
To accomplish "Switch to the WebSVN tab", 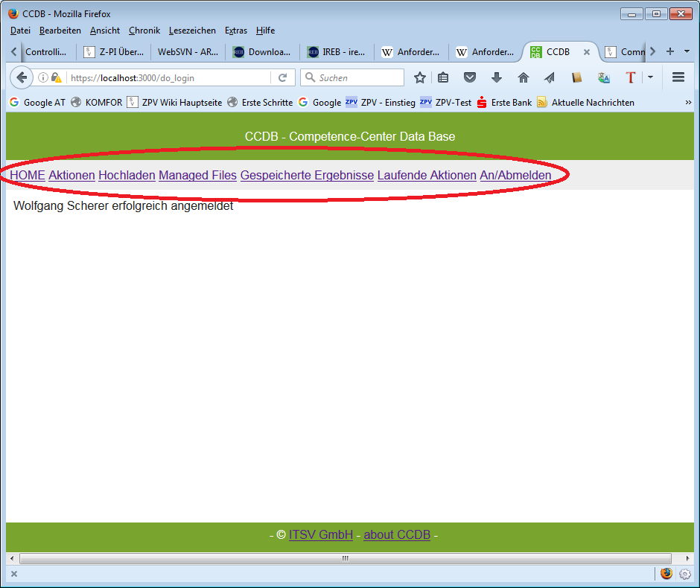I will (188, 52).
